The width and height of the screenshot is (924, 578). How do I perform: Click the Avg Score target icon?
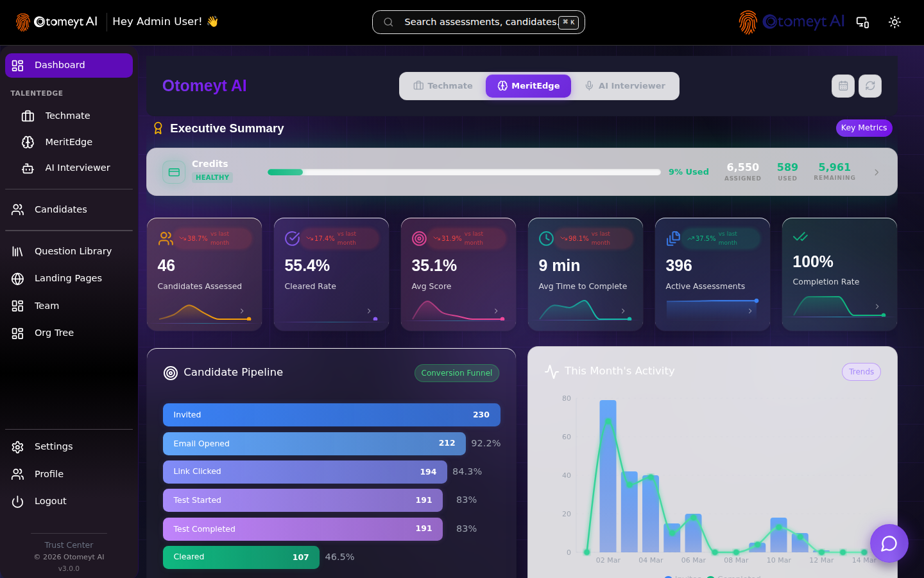coord(419,238)
